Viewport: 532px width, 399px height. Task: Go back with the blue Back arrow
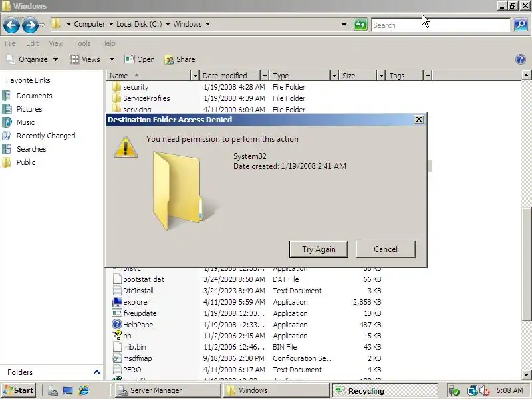pyautogui.click(x=11, y=25)
